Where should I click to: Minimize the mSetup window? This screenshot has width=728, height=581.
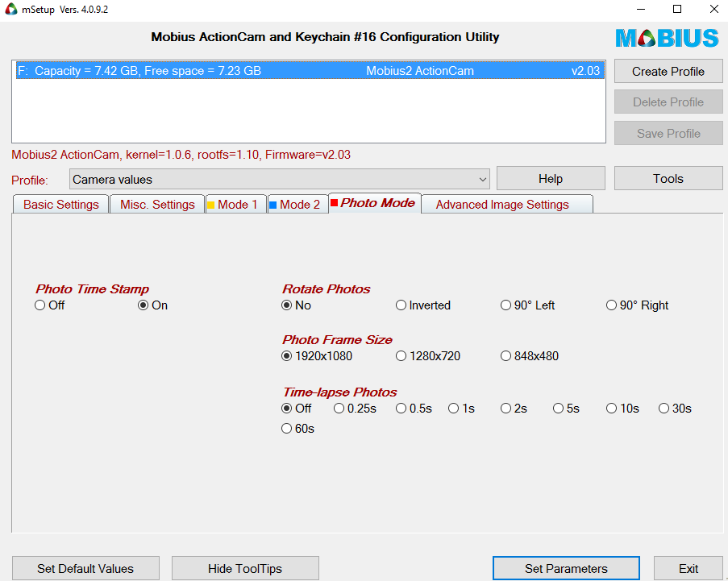coord(641,10)
